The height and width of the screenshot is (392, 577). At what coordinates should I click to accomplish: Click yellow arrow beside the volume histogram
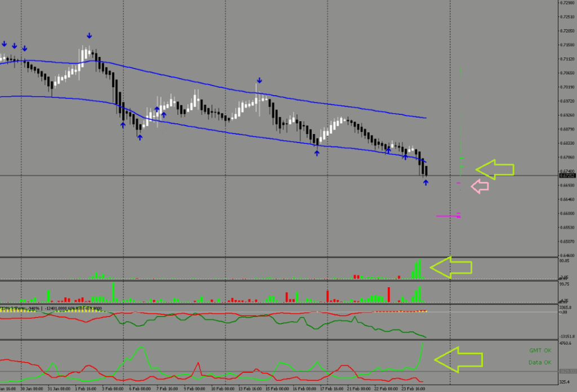[451, 267]
